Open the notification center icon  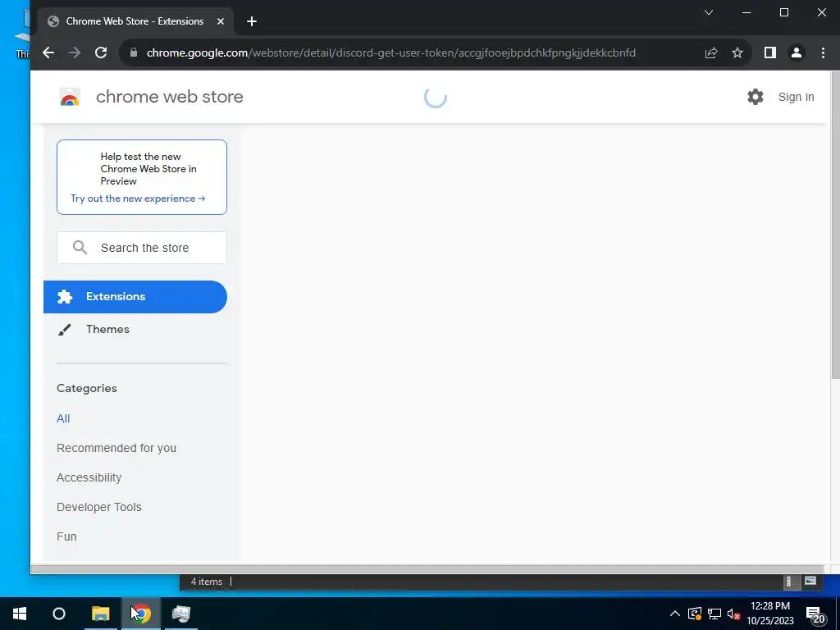[x=815, y=614]
